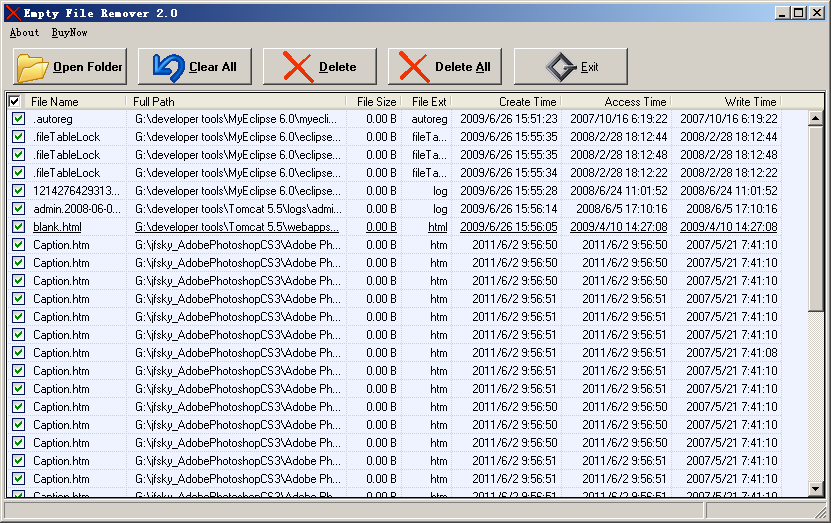Click access time 2009/4/10 14:27:08
The width and height of the screenshot is (831, 523).
tap(618, 227)
